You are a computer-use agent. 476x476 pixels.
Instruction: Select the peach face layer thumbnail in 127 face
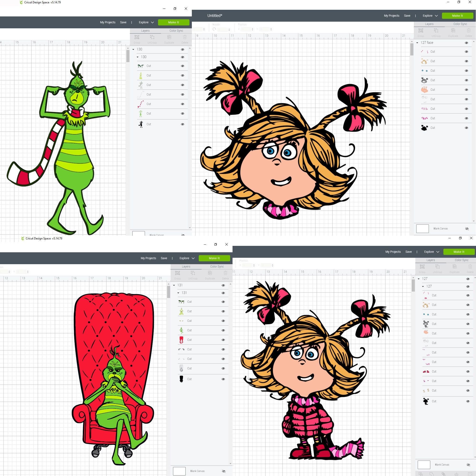424,89
